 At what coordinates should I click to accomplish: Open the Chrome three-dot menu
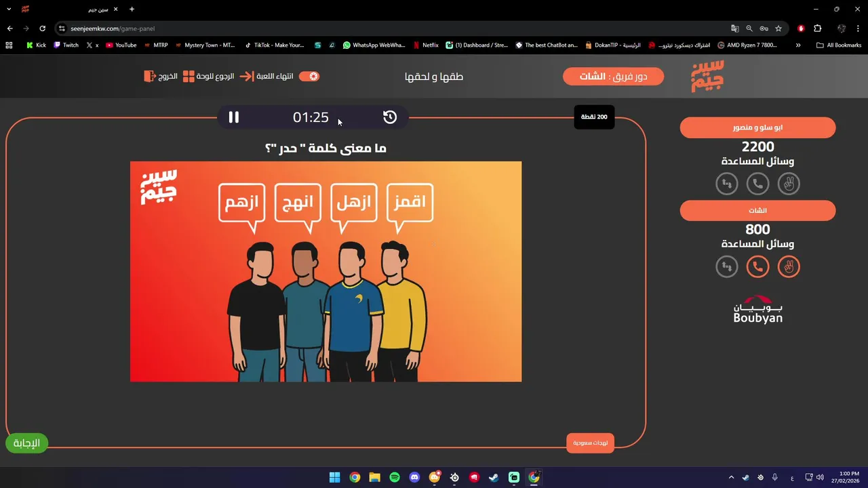[x=859, y=28]
